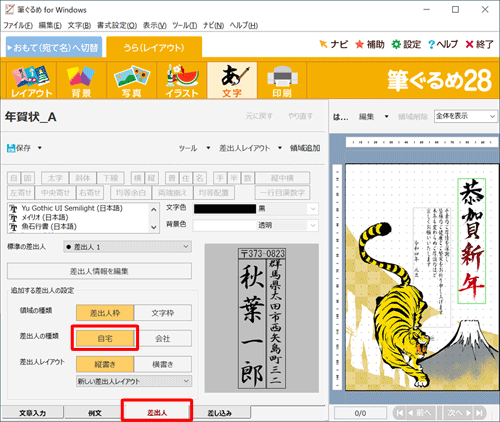The image size is (500, 422).
Task: Select 差出人枠 region type
Action: point(105,313)
